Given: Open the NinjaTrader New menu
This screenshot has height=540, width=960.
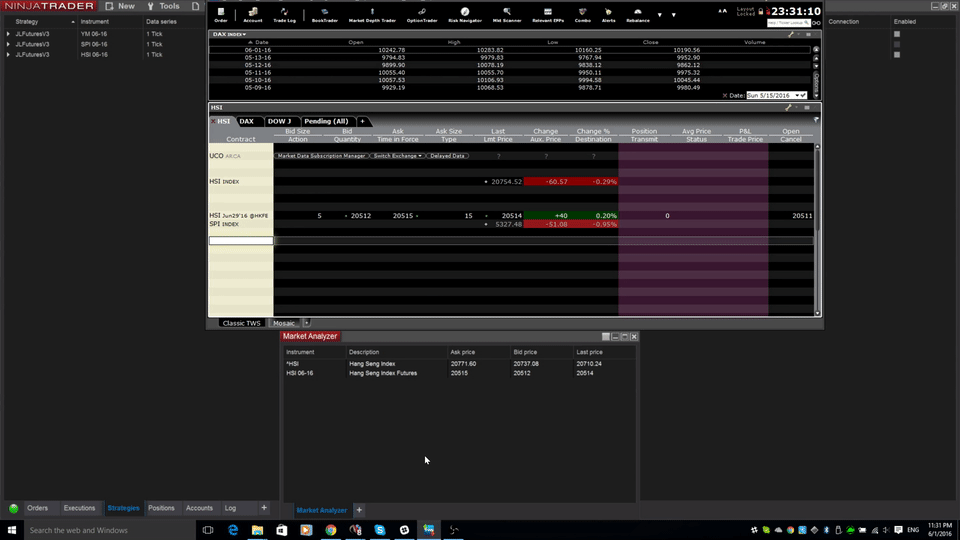Looking at the screenshot, I should pos(120,6).
